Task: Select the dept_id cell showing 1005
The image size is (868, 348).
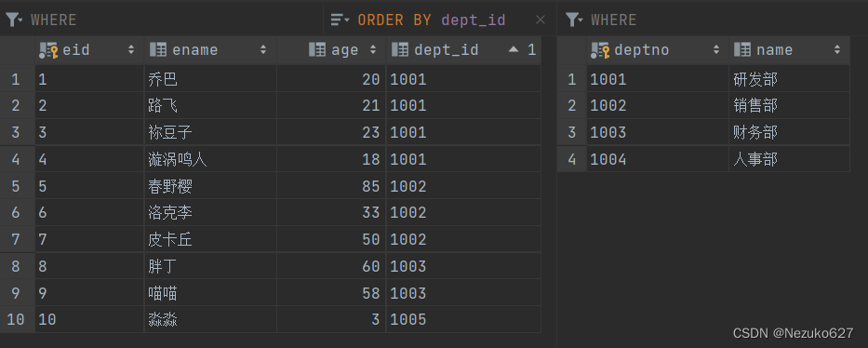Action: [x=463, y=320]
